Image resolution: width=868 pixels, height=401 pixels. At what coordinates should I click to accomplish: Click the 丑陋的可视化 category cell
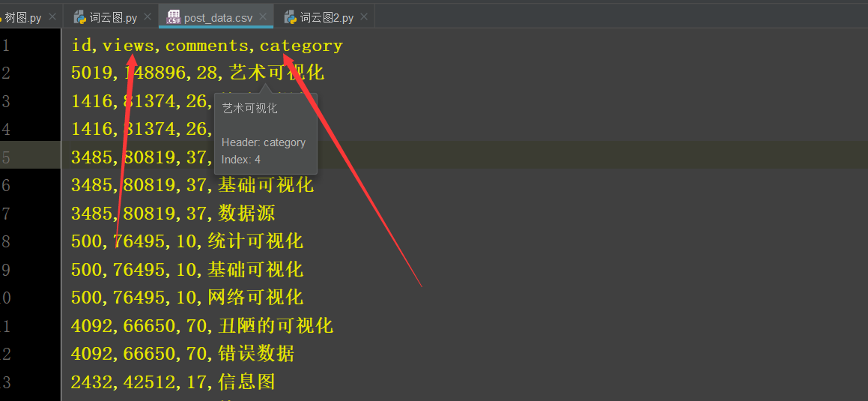tap(276, 326)
